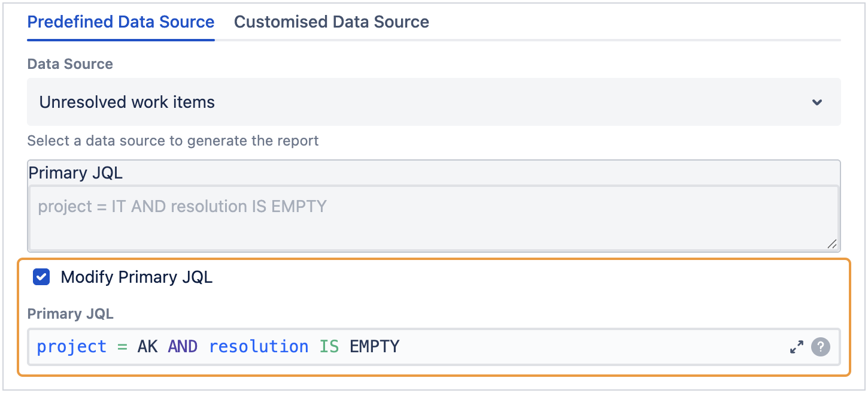Select the Predefined Data Source tab

tap(120, 22)
